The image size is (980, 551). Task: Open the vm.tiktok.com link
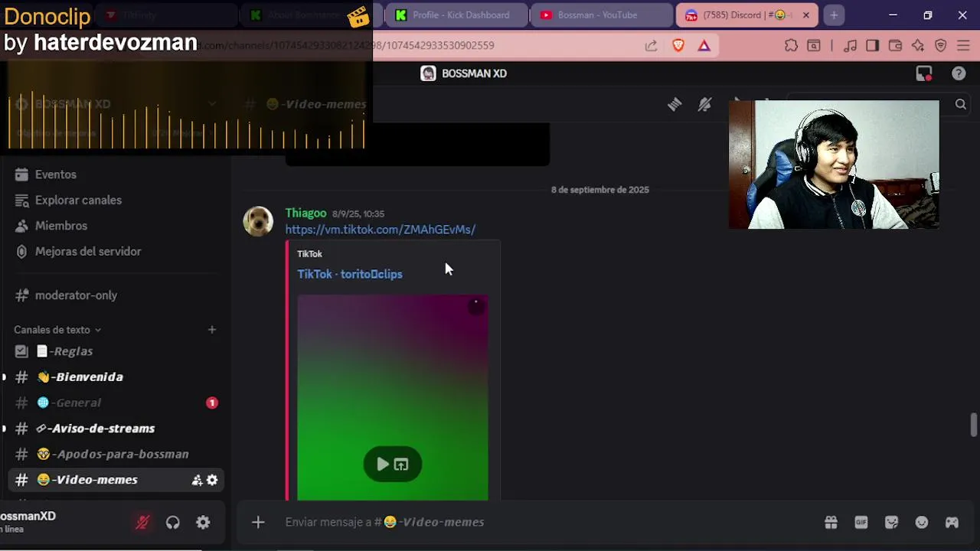pyautogui.click(x=381, y=230)
